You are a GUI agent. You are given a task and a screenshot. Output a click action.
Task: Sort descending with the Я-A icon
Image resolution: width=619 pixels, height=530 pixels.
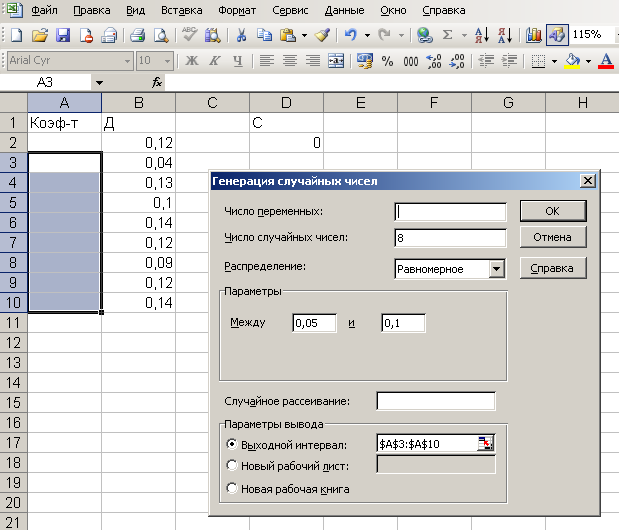tap(505, 35)
